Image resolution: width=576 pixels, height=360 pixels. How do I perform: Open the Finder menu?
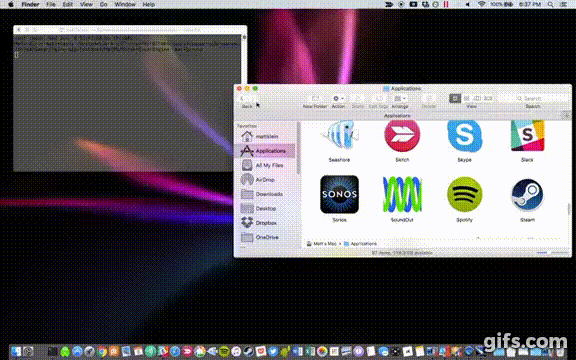click(30, 4)
